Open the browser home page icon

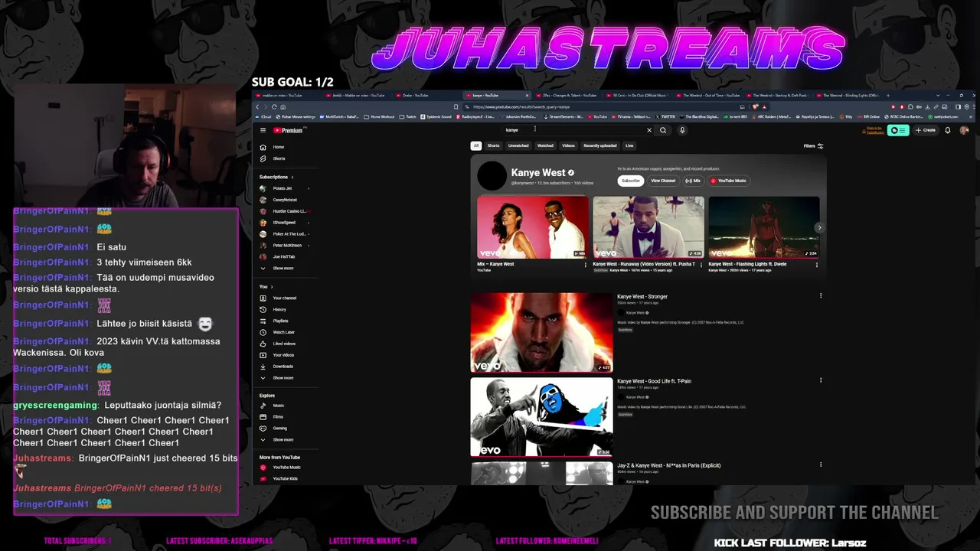click(x=283, y=106)
